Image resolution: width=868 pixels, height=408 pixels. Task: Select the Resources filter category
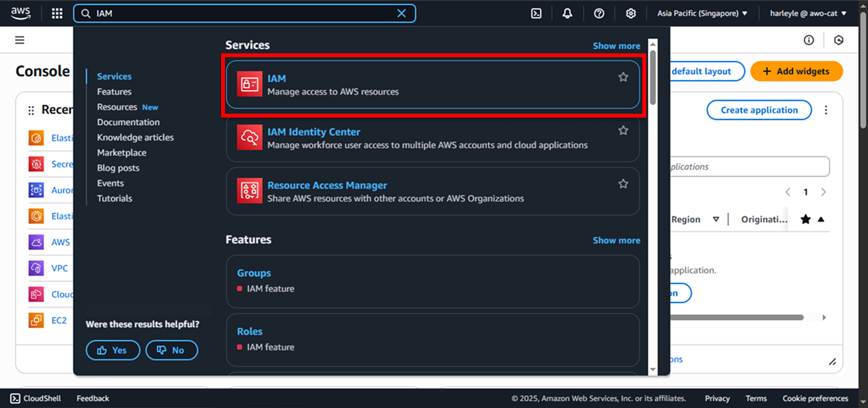(x=117, y=107)
